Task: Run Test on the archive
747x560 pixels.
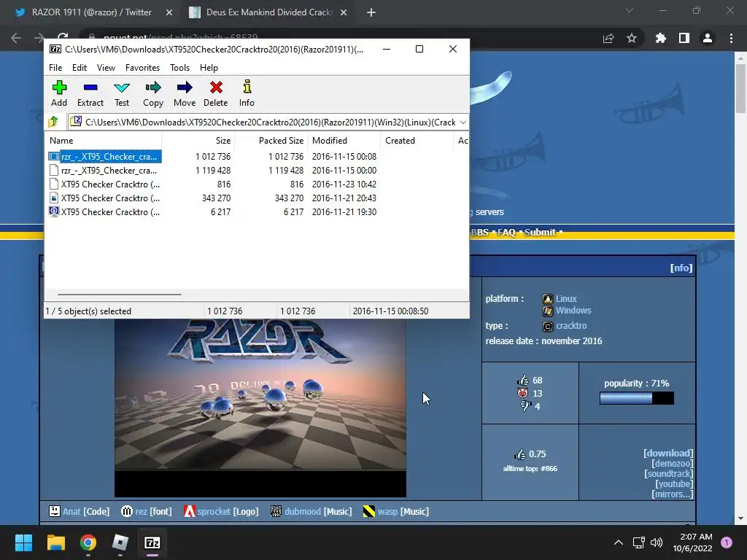Action: (122, 93)
